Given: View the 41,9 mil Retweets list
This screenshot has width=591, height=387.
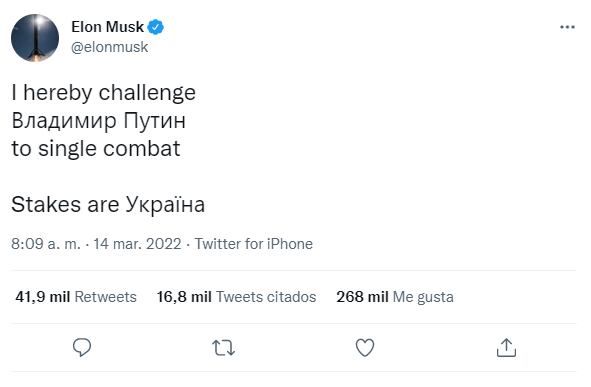Looking at the screenshot, I should coord(76,297).
